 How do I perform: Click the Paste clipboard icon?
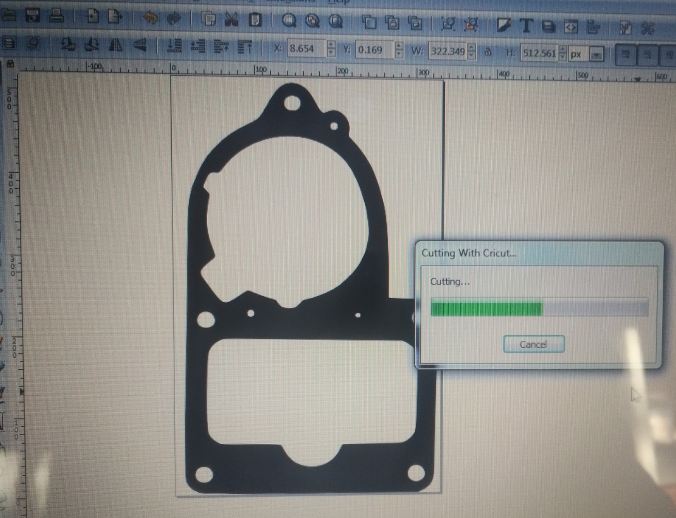[256, 19]
